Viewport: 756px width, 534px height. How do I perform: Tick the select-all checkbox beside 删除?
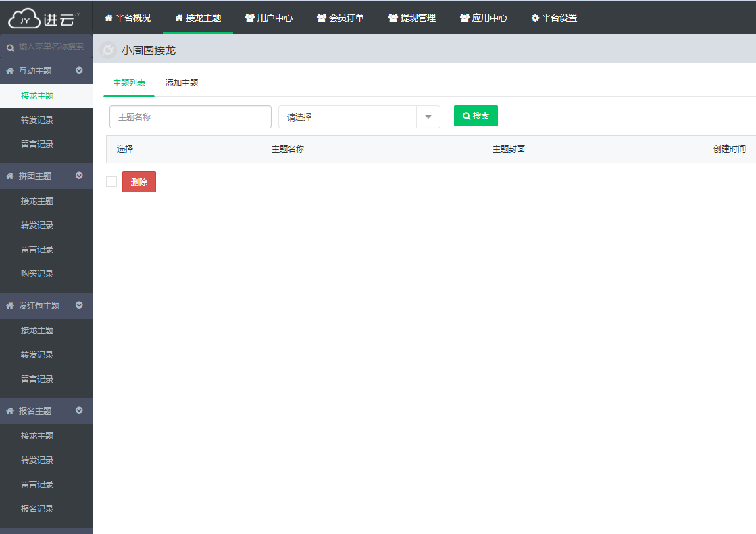pos(111,182)
